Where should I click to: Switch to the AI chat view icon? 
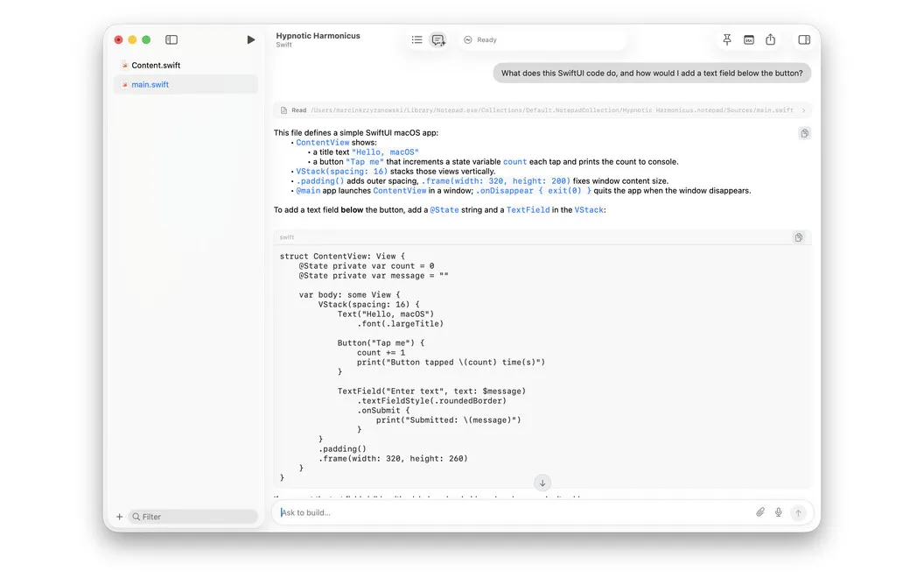(437, 39)
